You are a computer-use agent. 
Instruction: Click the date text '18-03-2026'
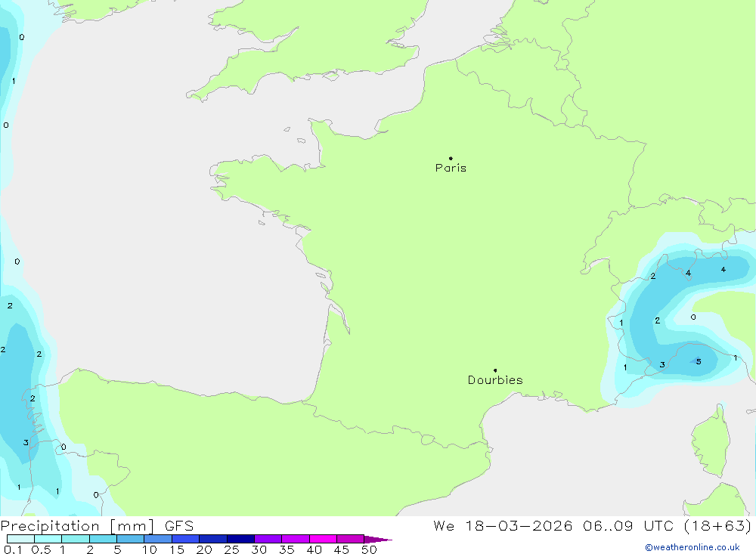click(519, 526)
